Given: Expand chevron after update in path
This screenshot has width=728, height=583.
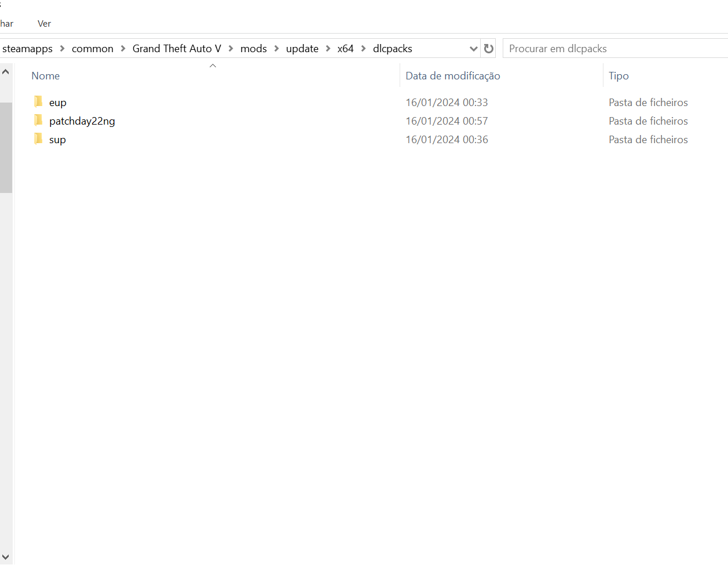Looking at the screenshot, I should (328, 49).
